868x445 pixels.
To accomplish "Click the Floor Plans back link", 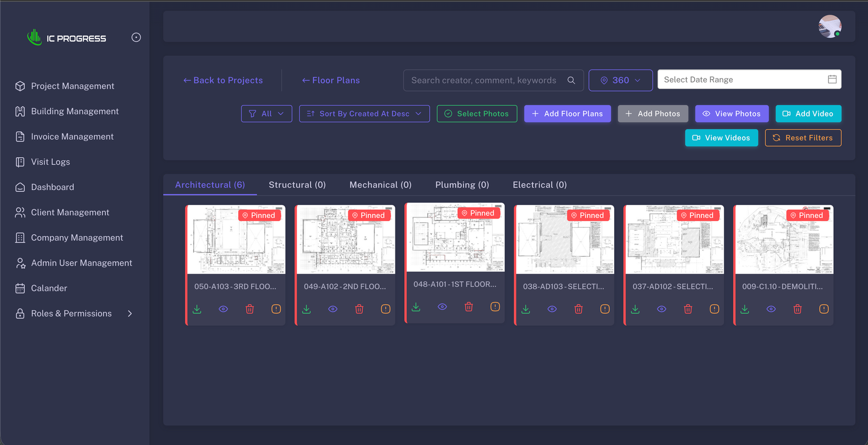I will [331, 80].
